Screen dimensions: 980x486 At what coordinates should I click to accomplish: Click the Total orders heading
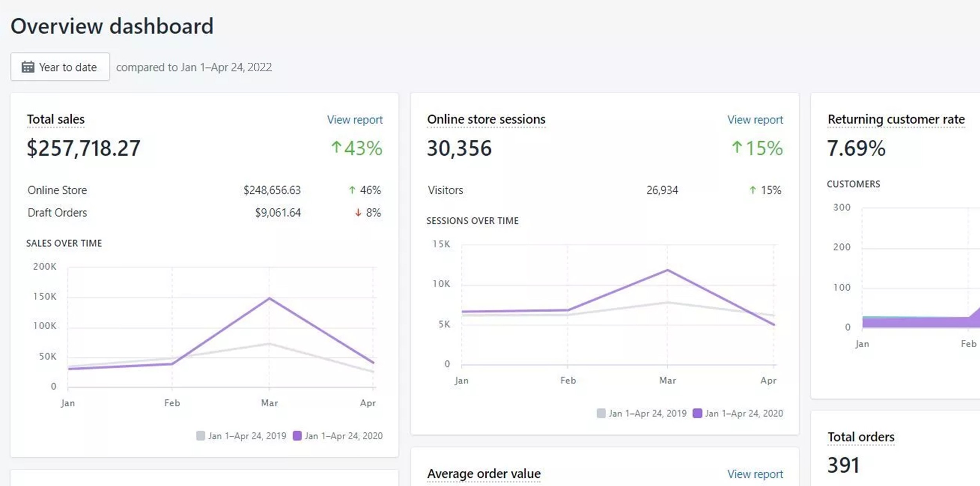[x=861, y=436]
